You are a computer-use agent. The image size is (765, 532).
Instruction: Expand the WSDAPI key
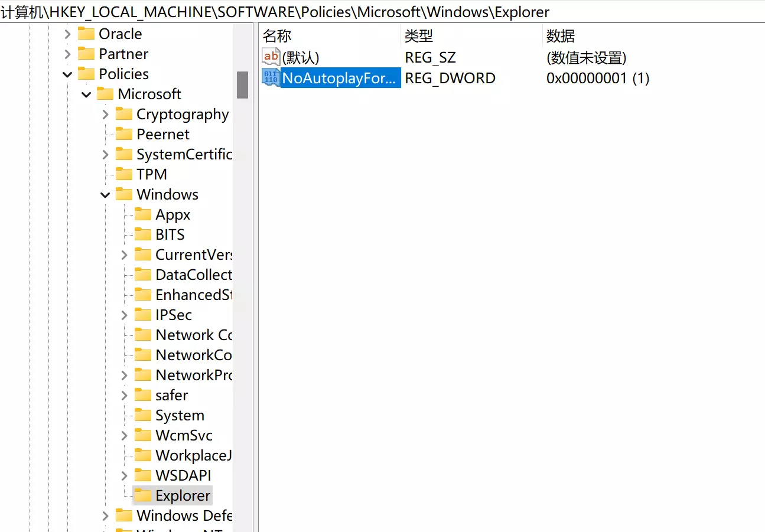[x=124, y=475]
